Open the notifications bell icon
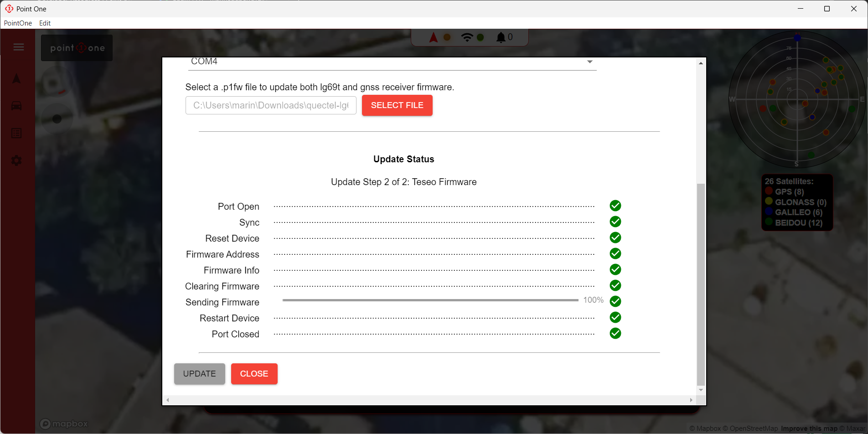Image resolution: width=868 pixels, height=434 pixels. tap(501, 37)
